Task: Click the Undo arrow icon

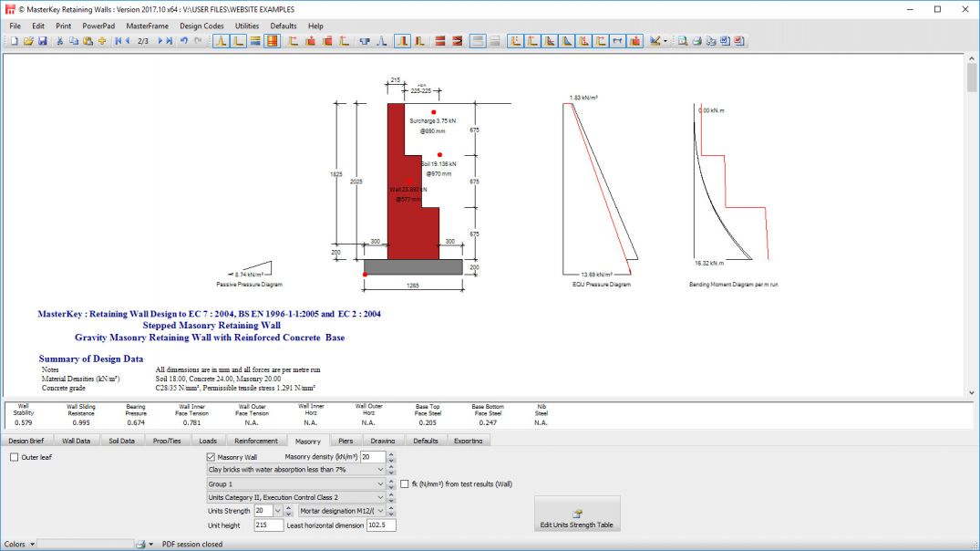Action: (184, 41)
